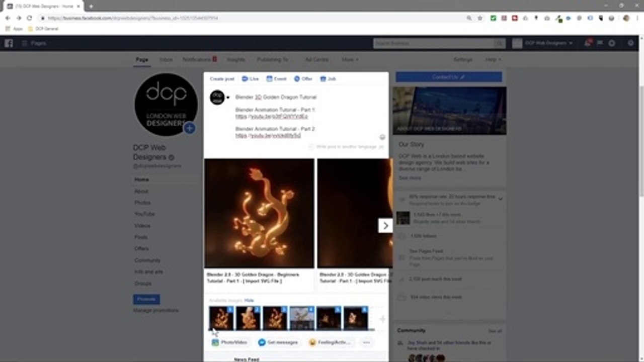Open the Inbox tab
The height and width of the screenshot is (362, 644).
click(x=166, y=59)
